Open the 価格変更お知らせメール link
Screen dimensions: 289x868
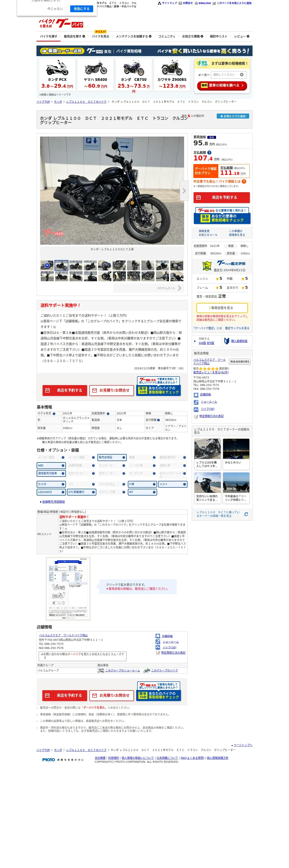208,233
